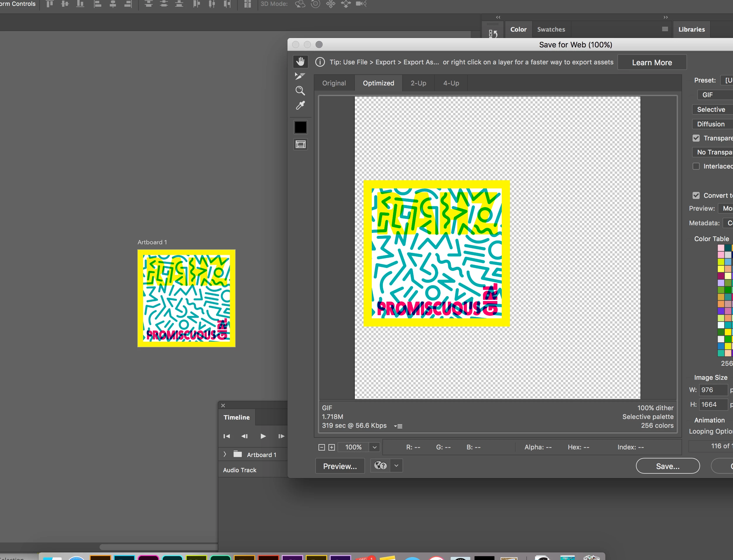Toggle the Convert to sRGB checkbox
Image resolution: width=733 pixels, height=560 pixels.
pos(696,195)
